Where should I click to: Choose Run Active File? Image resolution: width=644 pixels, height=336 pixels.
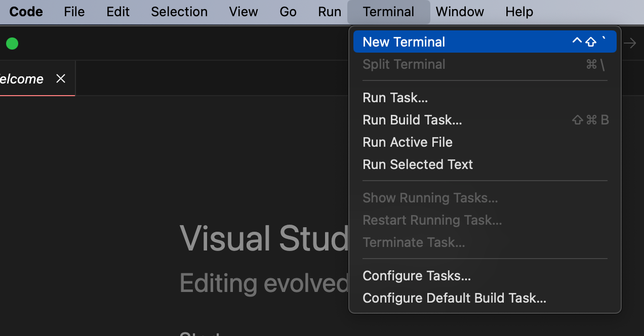pyautogui.click(x=407, y=142)
